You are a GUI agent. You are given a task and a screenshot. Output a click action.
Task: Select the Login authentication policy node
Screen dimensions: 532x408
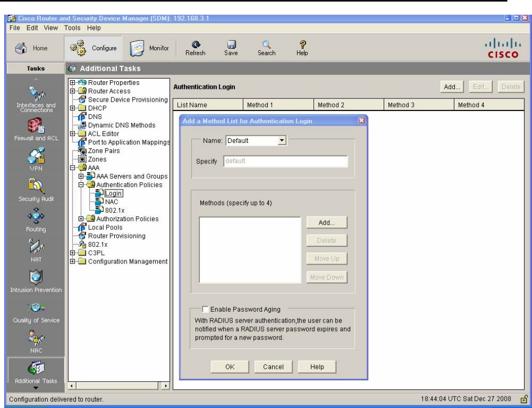(113, 193)
